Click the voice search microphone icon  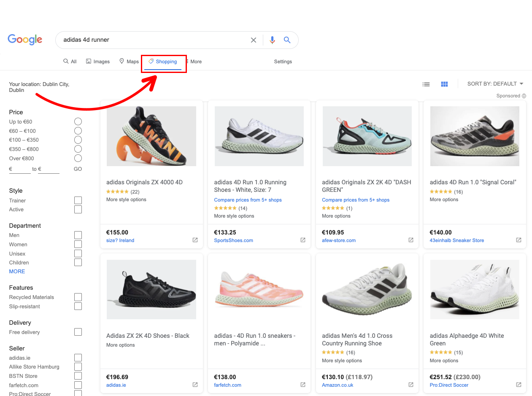[x=272, y=40]
